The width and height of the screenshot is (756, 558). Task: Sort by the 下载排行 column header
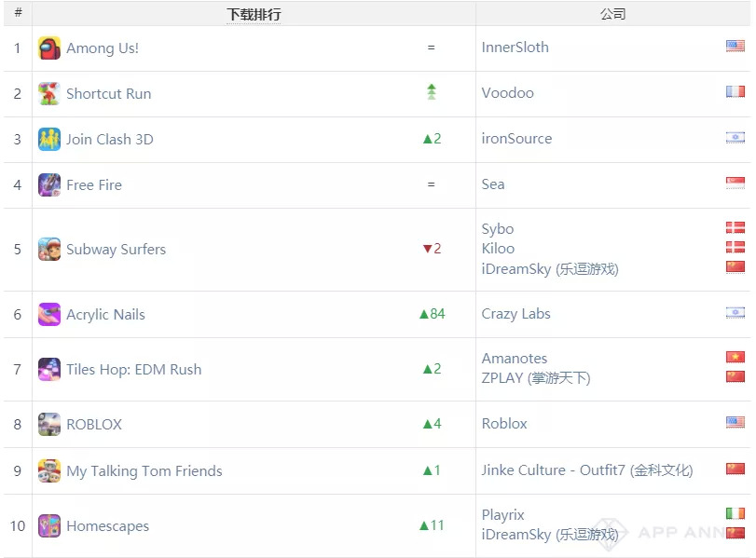(254, 14)
